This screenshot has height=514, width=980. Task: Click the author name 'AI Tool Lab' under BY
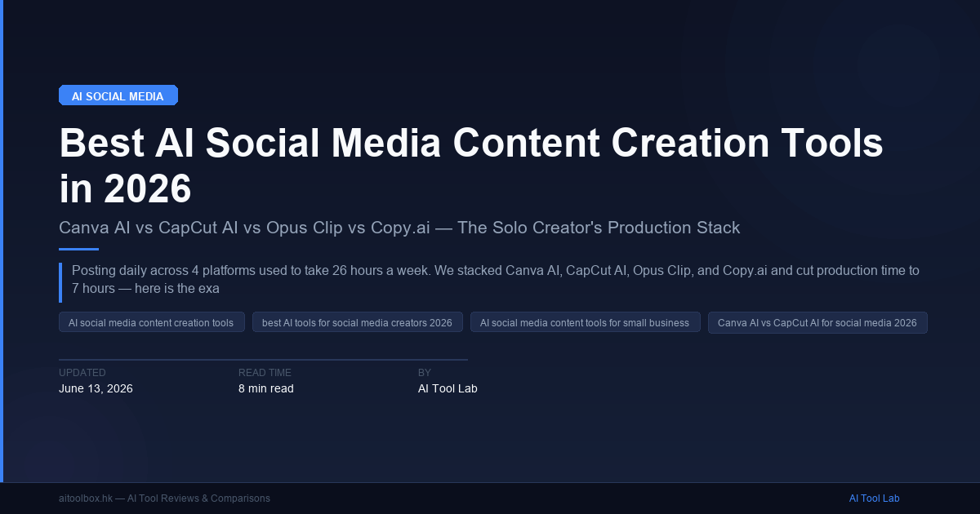click(x=448, y=388)
